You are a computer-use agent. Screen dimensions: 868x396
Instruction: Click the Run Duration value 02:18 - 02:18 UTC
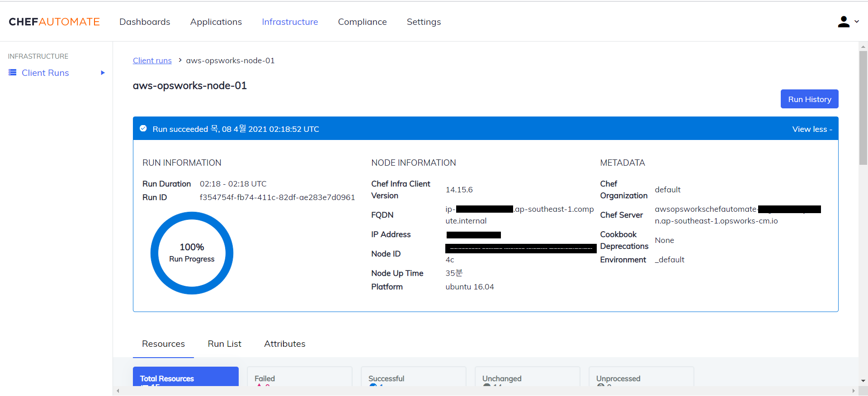233,184
